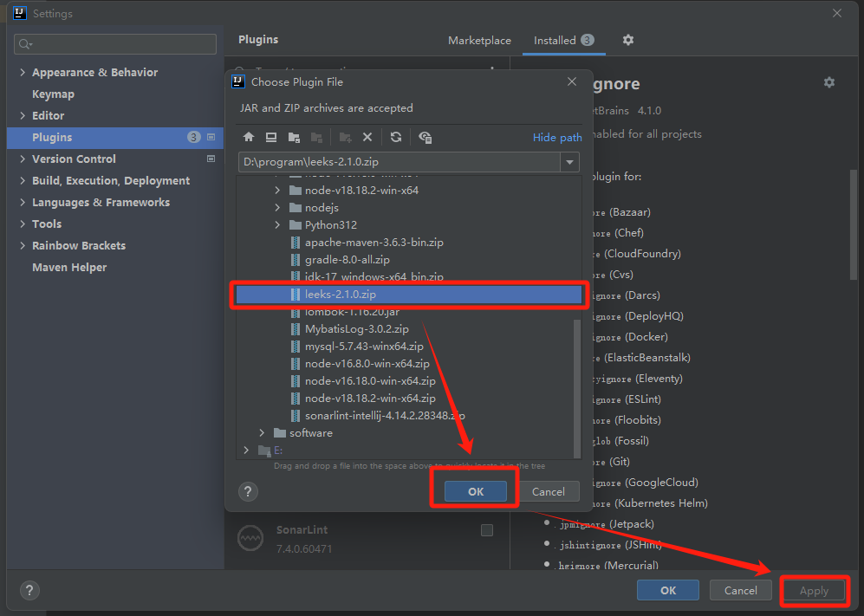Expand Rainbow Brackets settings
Screen dimensions: 864x616
click(23, 246)
